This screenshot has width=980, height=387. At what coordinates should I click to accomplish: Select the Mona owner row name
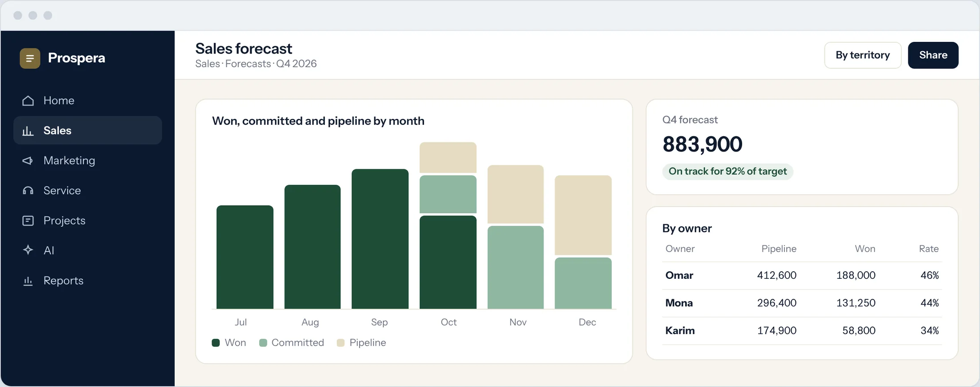point(679,303)
